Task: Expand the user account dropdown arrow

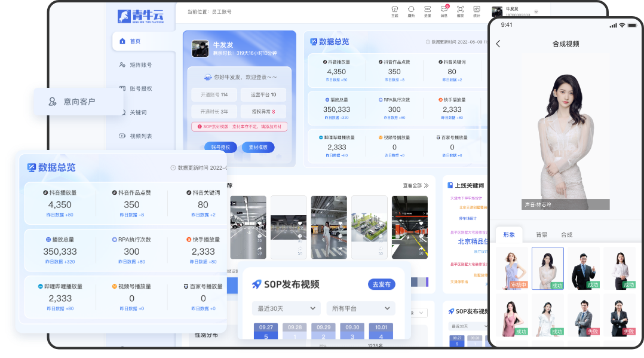Action: (x=536, y=11)
